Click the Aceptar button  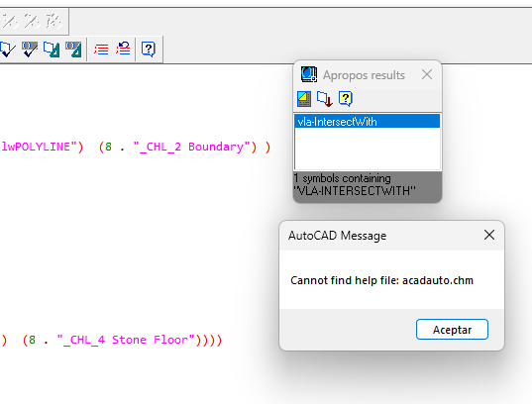click(x=452, y=330)
